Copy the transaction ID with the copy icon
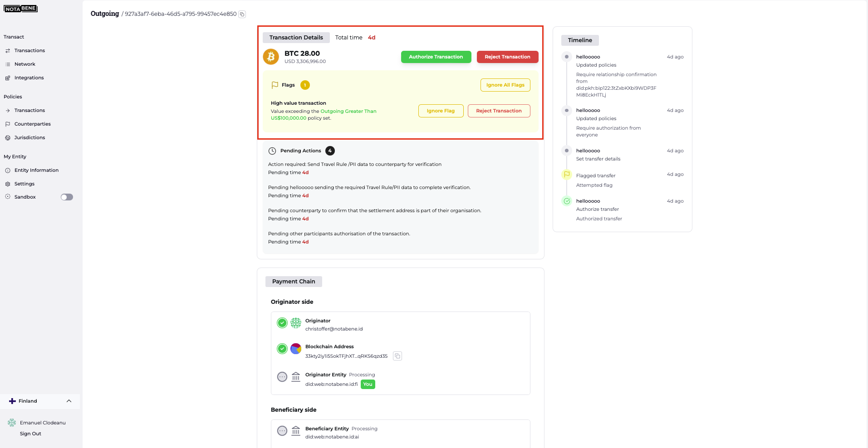Viewport: 868px width, 448px height. (242, 14)
